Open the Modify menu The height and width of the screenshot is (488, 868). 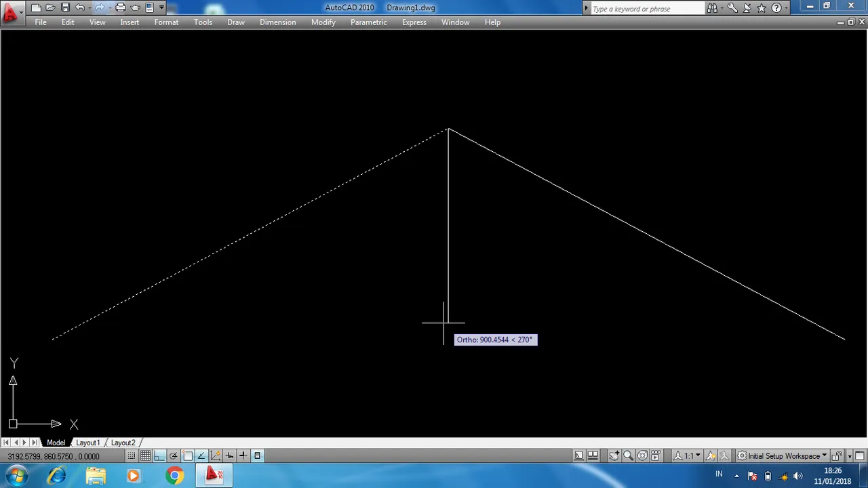323,22
